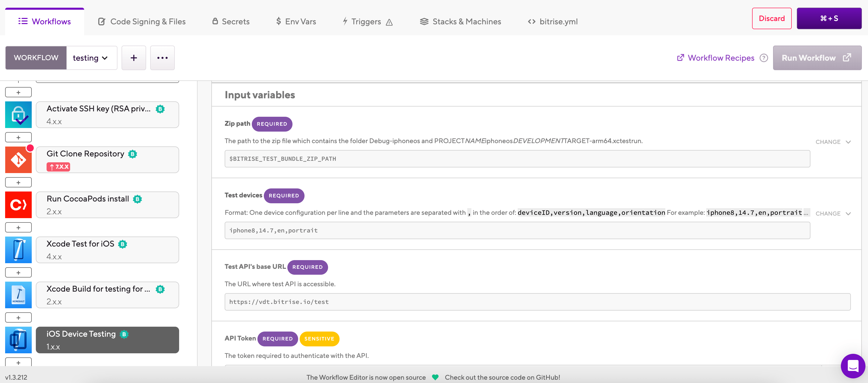Open the three-dots workflow options menu

tap(162, 58)
